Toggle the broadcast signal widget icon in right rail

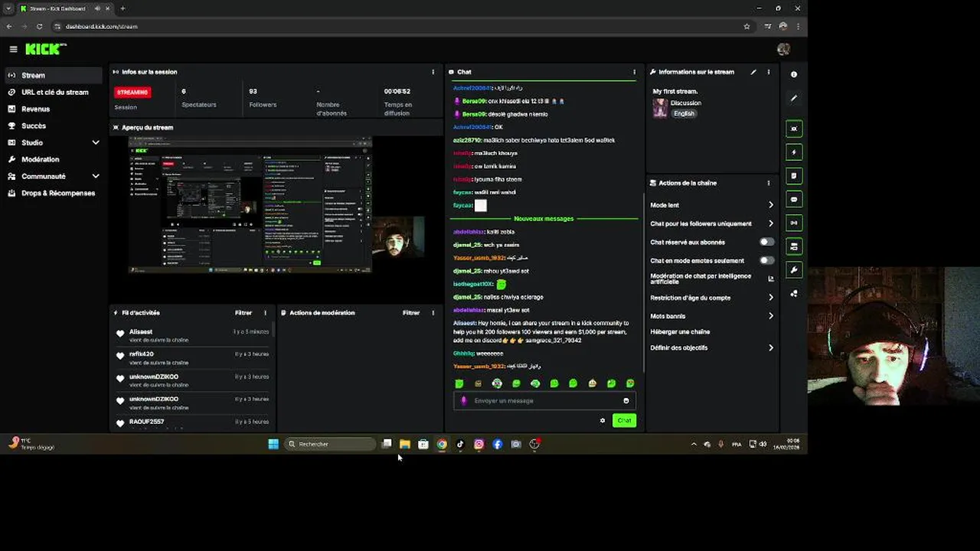click(794, 223)
